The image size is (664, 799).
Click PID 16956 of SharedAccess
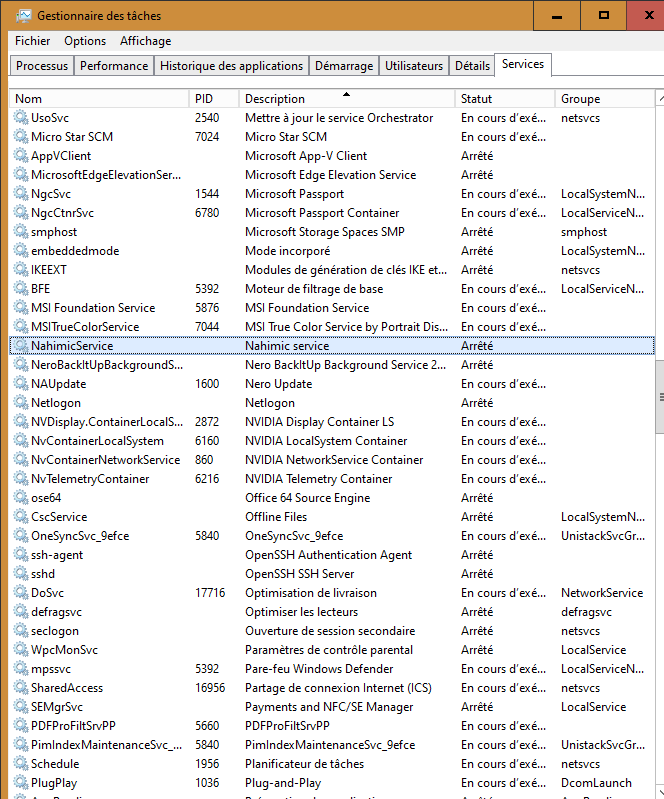(210, 688)
